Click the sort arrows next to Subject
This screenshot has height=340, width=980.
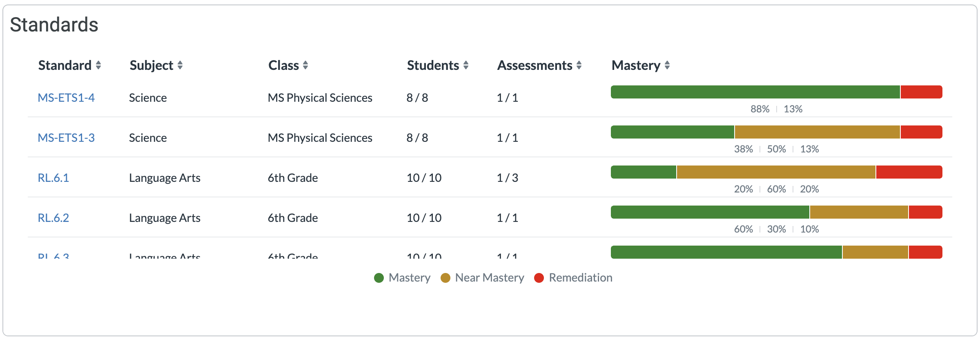point(180,65)
